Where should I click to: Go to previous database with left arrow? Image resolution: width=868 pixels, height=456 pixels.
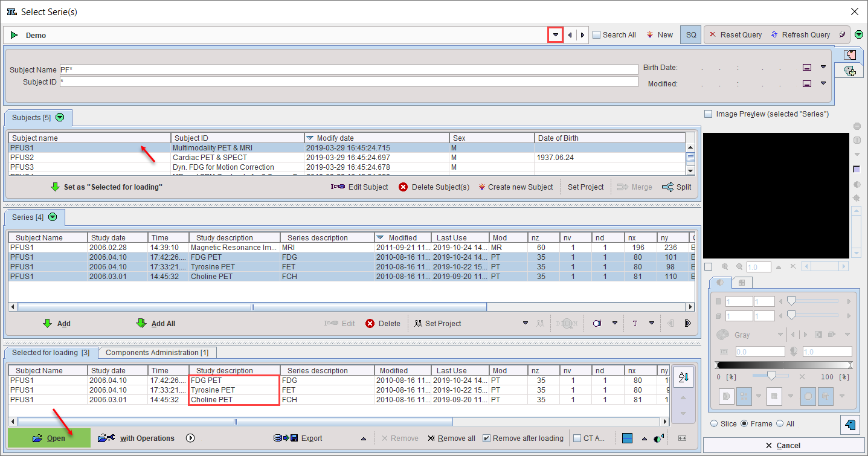coord(570,35)
